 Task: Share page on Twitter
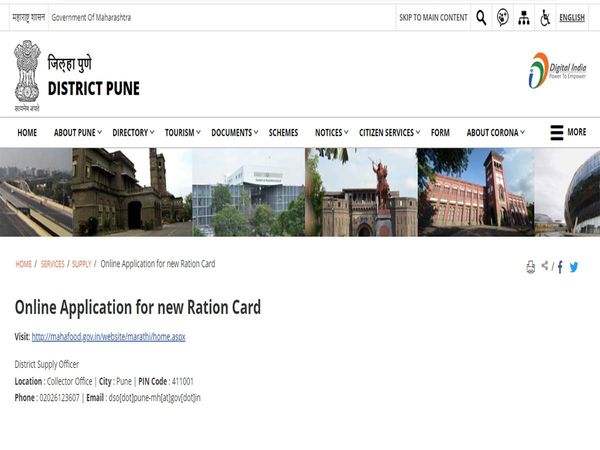tap(574, 267)
